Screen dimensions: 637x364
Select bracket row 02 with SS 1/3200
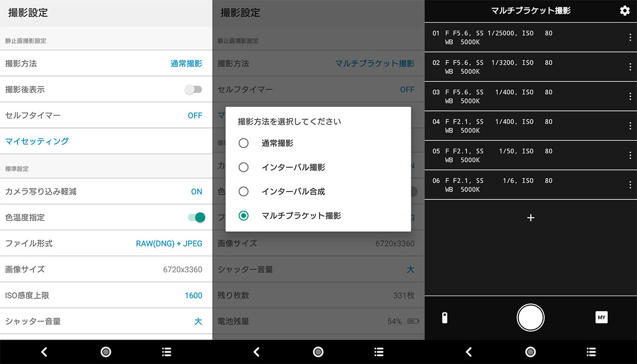(531, 67)
